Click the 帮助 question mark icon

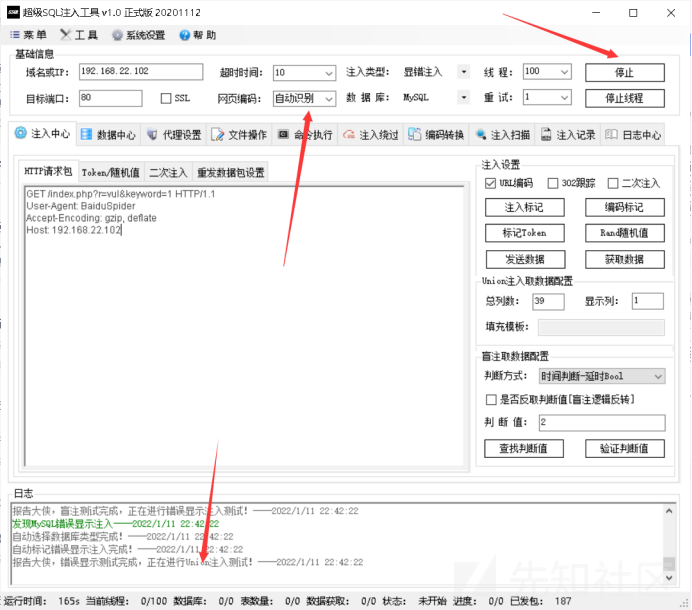184,35
